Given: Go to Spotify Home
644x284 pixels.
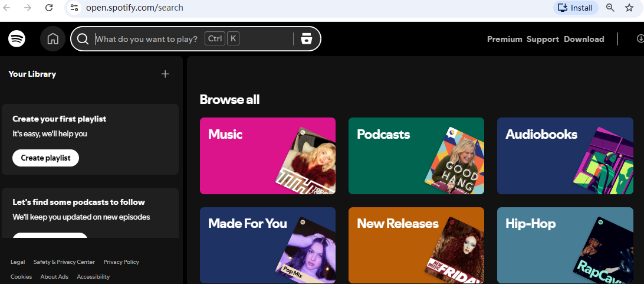Looking at the screenshot, I should (52, 38).
